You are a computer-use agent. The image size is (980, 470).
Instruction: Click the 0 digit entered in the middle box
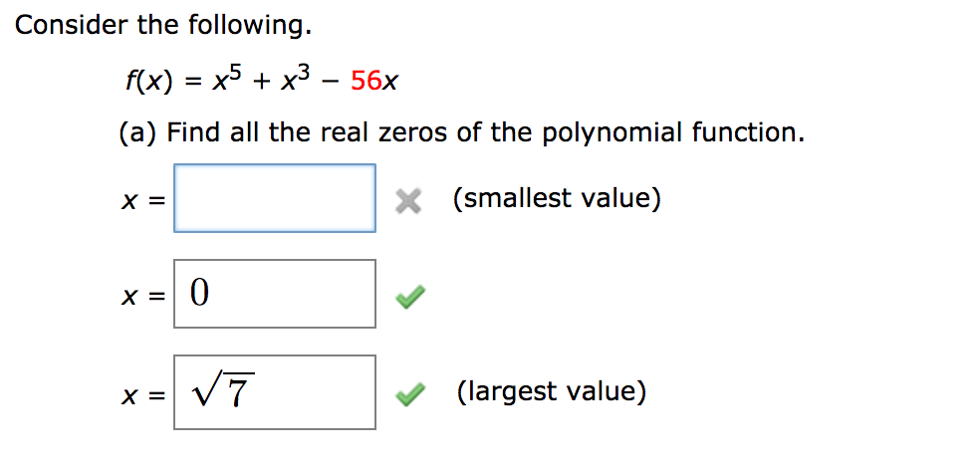pyautogui.click(x=199, y=294)
